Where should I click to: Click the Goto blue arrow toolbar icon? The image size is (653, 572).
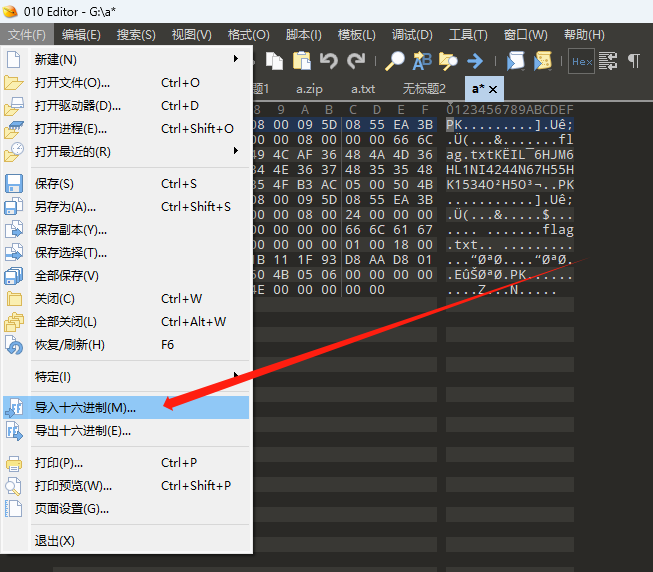[x=475, y=61]
